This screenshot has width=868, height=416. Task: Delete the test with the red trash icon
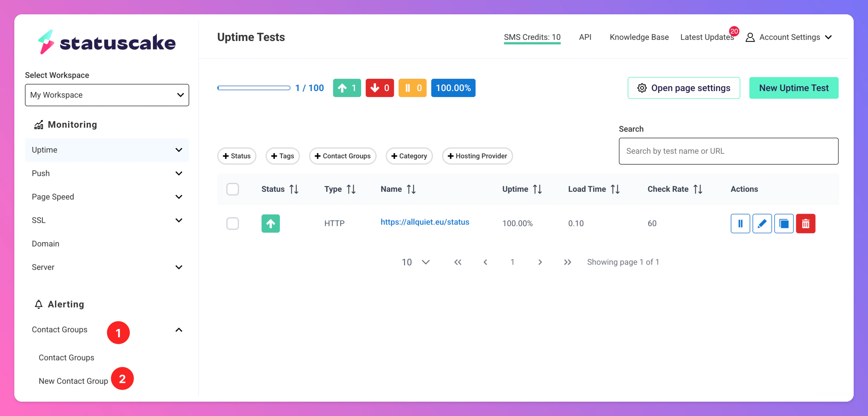[x=805, y=223]
